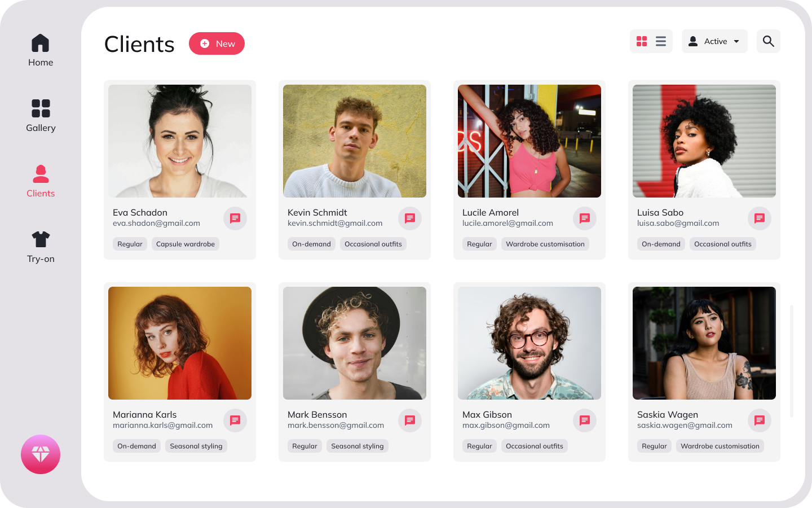This screenshot has height=508, width=812.
Task: Navigate to Try-on page
Action: [41, 247]
